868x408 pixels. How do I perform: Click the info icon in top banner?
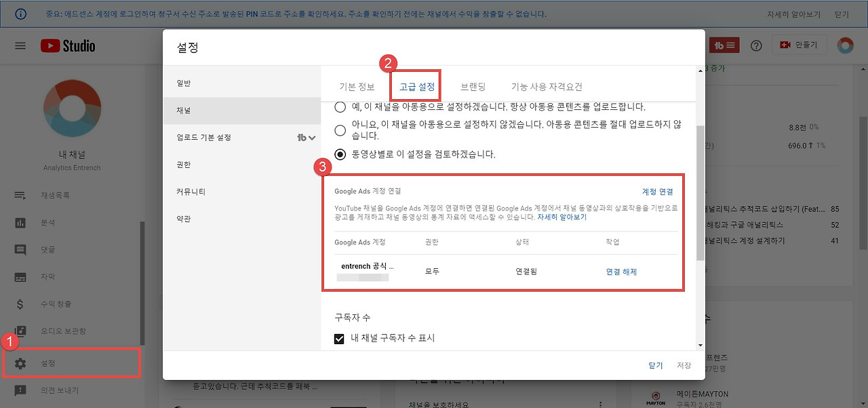(21, 14)
